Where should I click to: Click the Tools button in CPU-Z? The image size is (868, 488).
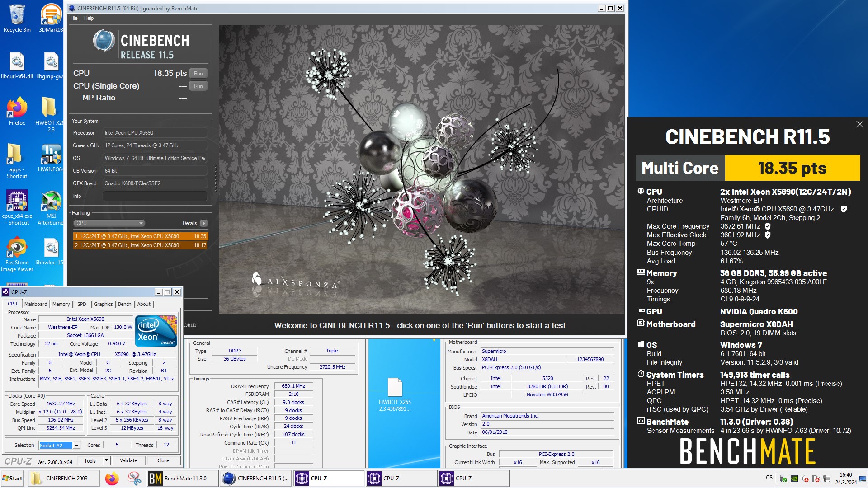tap(90, 461)
